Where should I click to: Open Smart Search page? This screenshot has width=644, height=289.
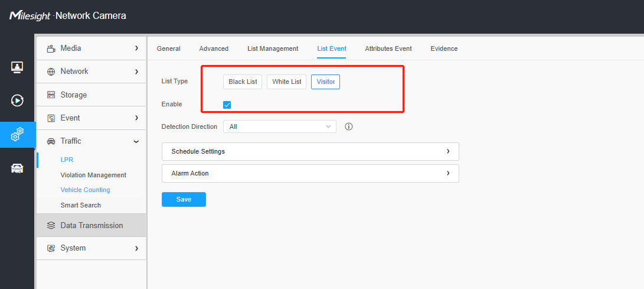(80, 205)
